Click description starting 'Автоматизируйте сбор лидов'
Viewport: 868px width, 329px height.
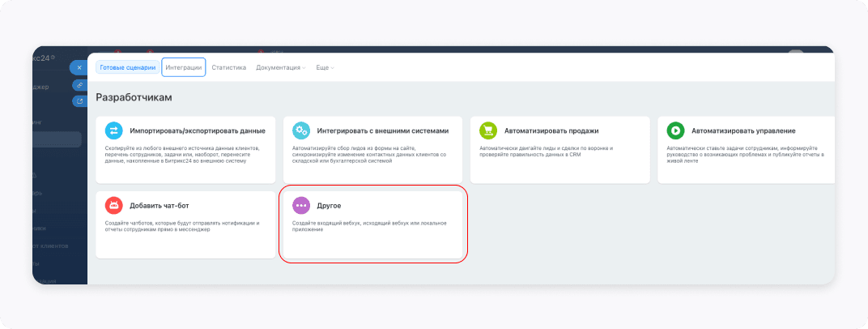click(369, 155)
